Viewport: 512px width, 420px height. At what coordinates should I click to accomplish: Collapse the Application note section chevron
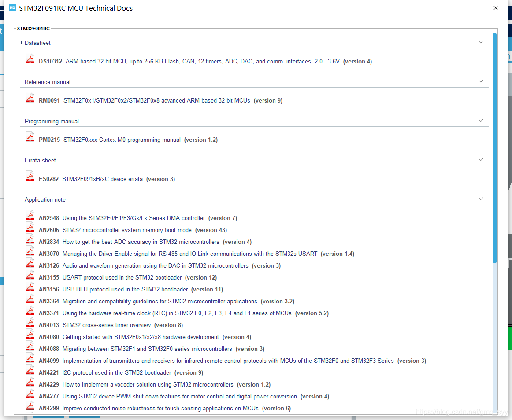click(481, 199)
